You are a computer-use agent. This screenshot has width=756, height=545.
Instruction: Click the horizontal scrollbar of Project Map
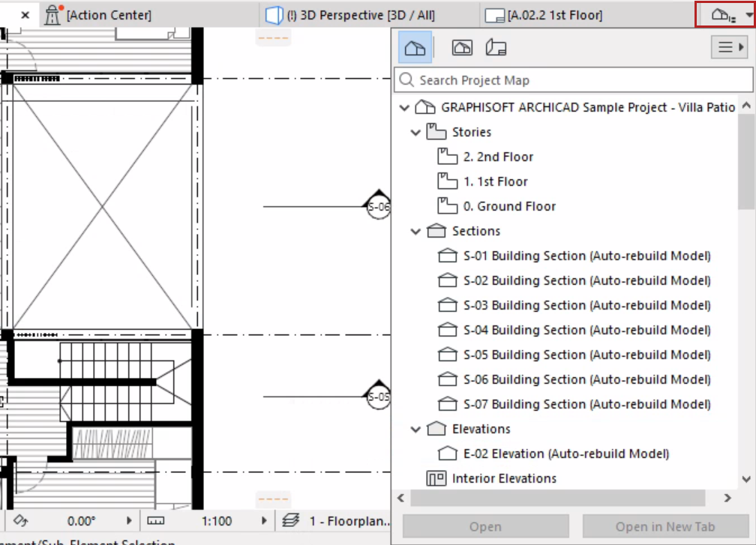(x=558, y=498)
